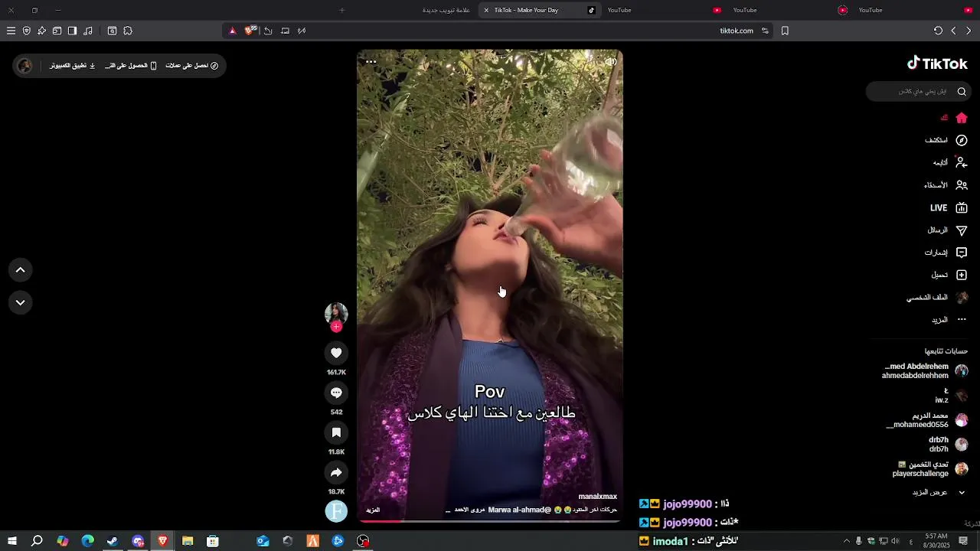Share the video with the arrow icon
The width and height of the screenshot is (980, 551).
pyautogui.click(x=336, y=472)
